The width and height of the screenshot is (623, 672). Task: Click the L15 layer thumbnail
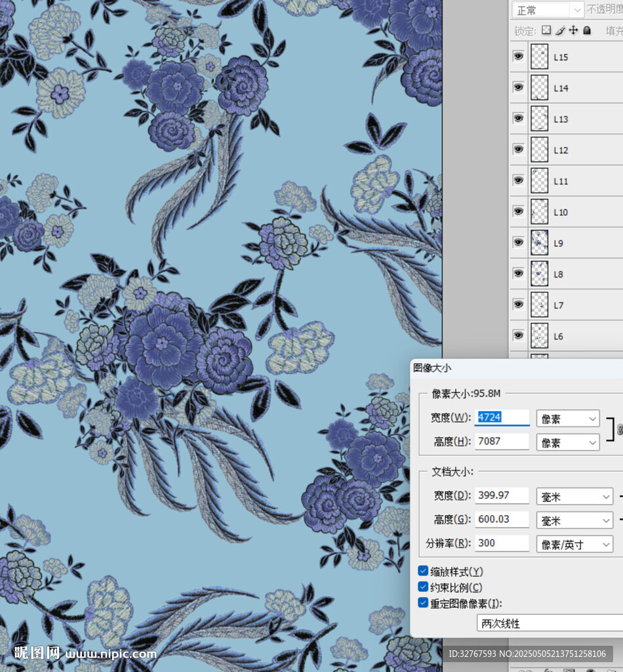[539, 57]
